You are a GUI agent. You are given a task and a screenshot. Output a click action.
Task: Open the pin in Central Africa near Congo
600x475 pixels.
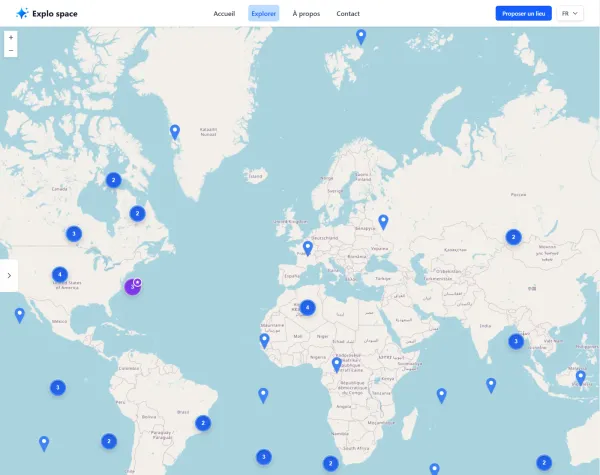[337, 365]
